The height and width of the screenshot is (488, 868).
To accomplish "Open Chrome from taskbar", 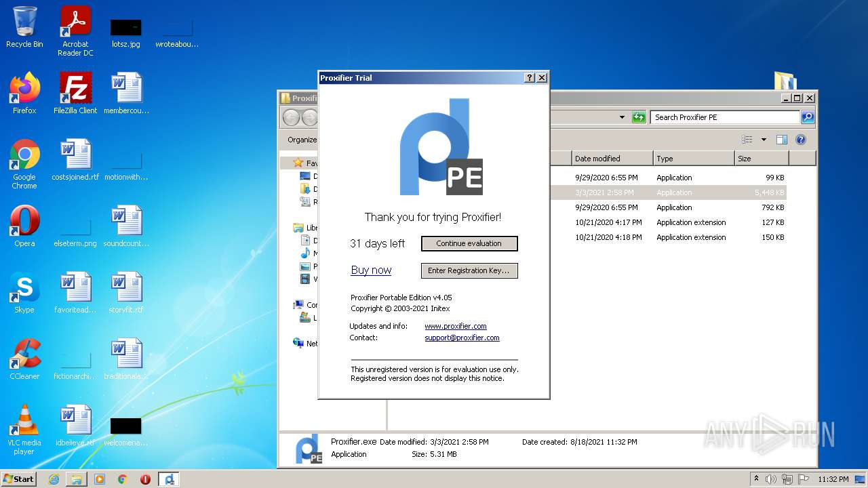I will [x=123, y=479].
